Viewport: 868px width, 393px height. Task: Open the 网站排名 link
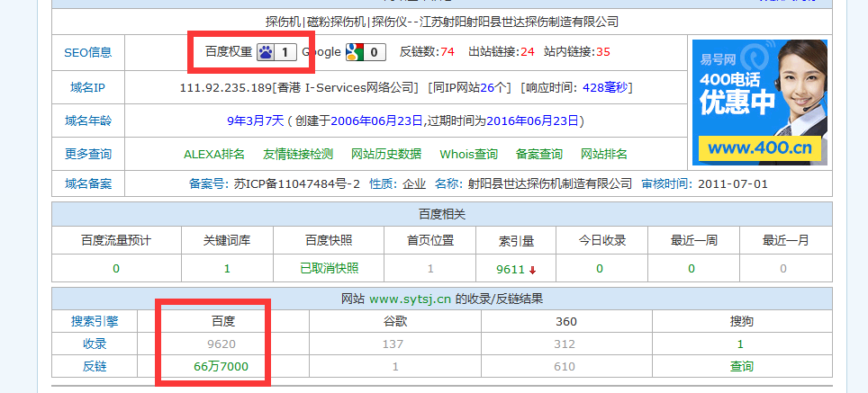click(603, 154)
